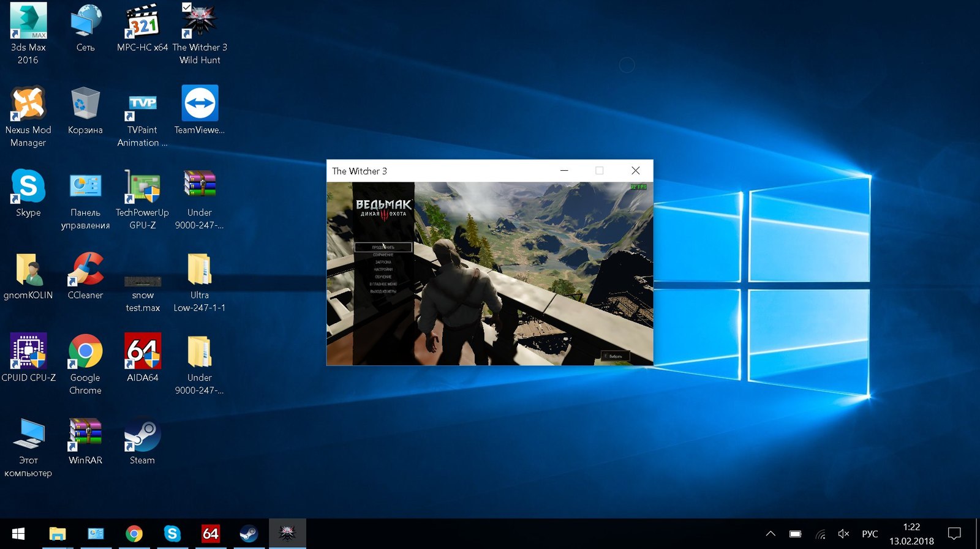Launch the Skype desktop shortcut

coord(28,193)
